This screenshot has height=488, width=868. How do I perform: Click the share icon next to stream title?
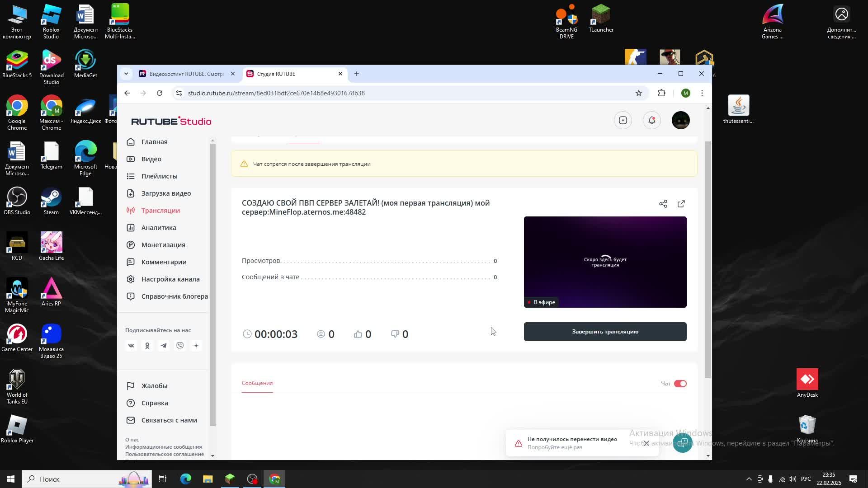(x=663, y=203)
